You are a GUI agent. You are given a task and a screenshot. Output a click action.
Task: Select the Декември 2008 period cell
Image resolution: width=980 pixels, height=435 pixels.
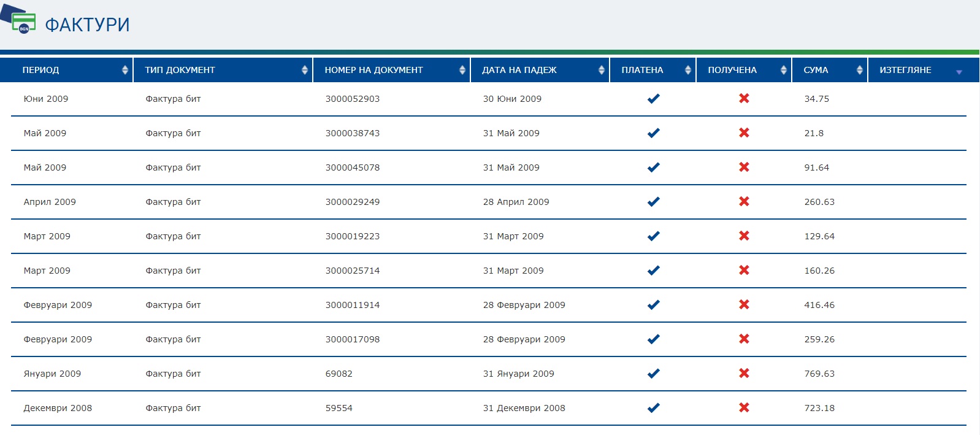coord(58,408)
